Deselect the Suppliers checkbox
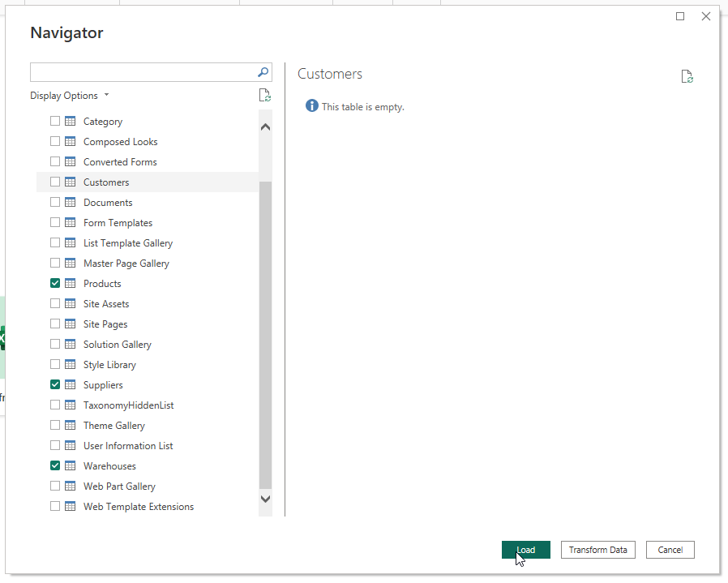Viewport: 728px width, 583px height. [x=55, y=384]
